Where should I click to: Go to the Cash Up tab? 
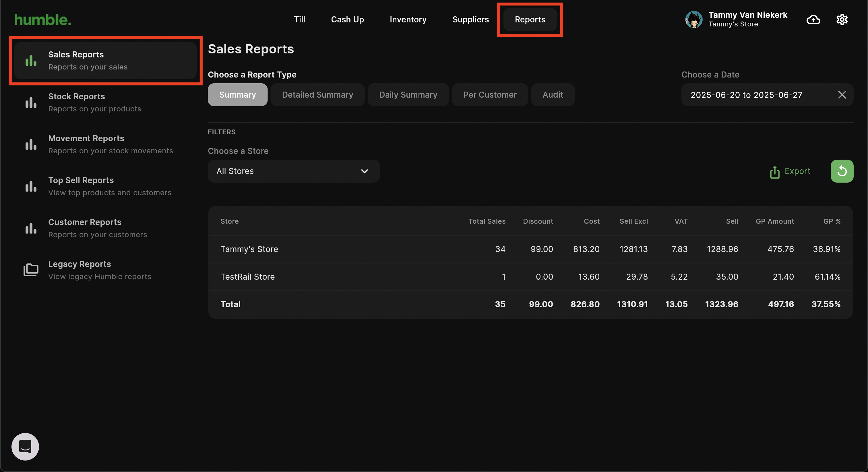tap(347, 20)
